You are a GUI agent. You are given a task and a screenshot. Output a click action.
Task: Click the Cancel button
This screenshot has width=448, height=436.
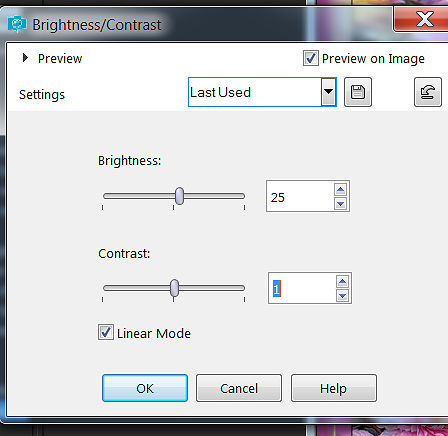pyautogui.click(x=239, y=388)
